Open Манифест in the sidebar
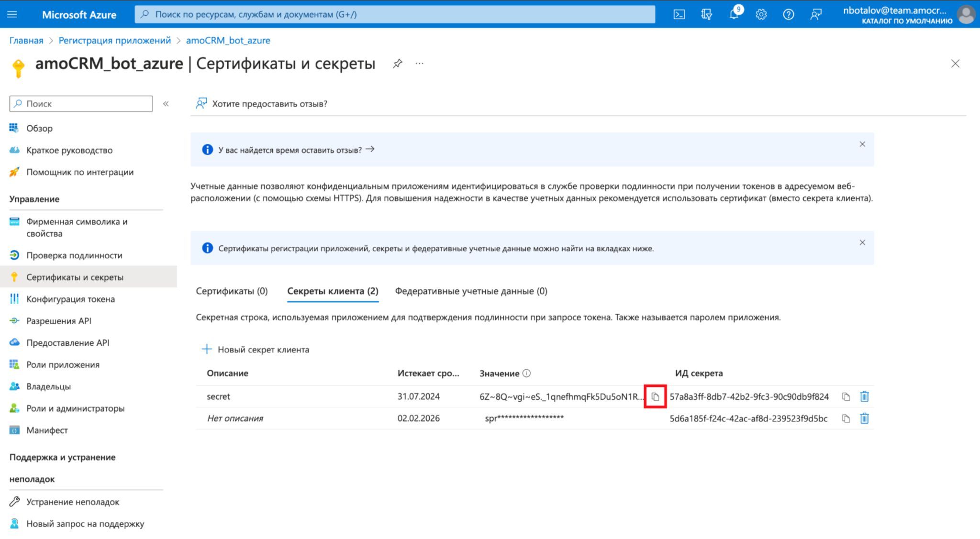980x539 pixels. (47, 430)
